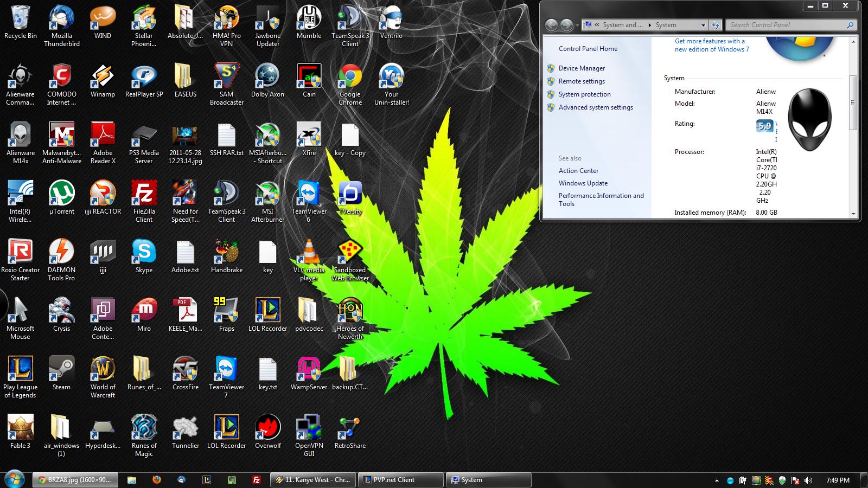This screenshot has height=488, width=868.
Task: Click the Advanced system settings link
Action: pyautogui.click(x=596, y=107)
